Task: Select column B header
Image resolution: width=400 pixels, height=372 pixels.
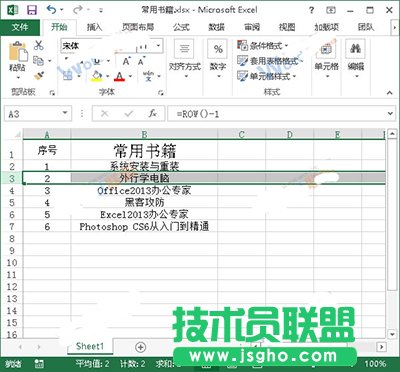Action: pos(144,134)
